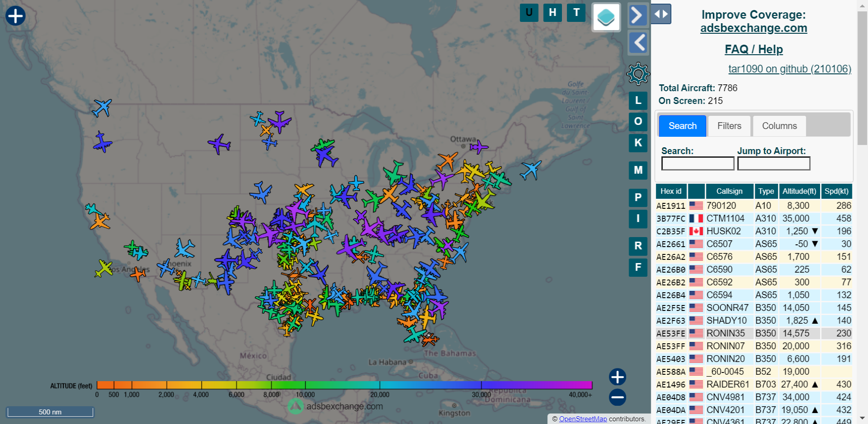868x424 pixels.
Task: Click the plus icon at map top-left
Action: pos(16,16)
